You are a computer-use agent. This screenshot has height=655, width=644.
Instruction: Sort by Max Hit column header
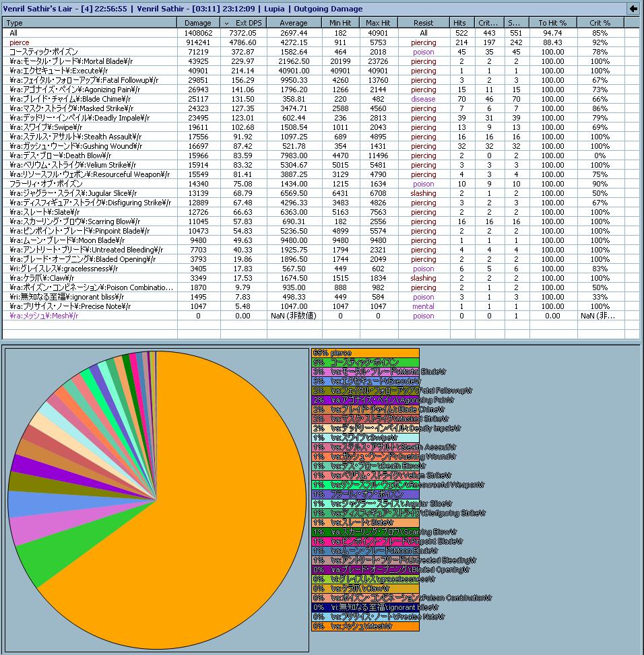378,23
